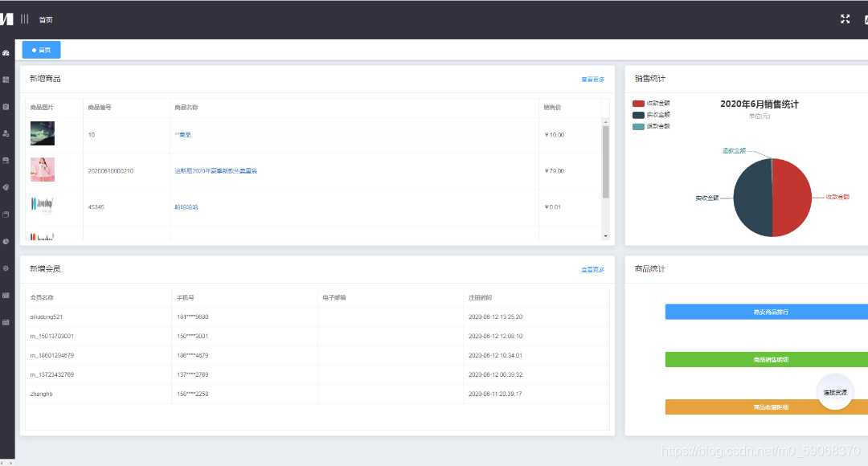Select the home dashboard icon in the sidebar

pyautogui.click(x=6, y=52)
